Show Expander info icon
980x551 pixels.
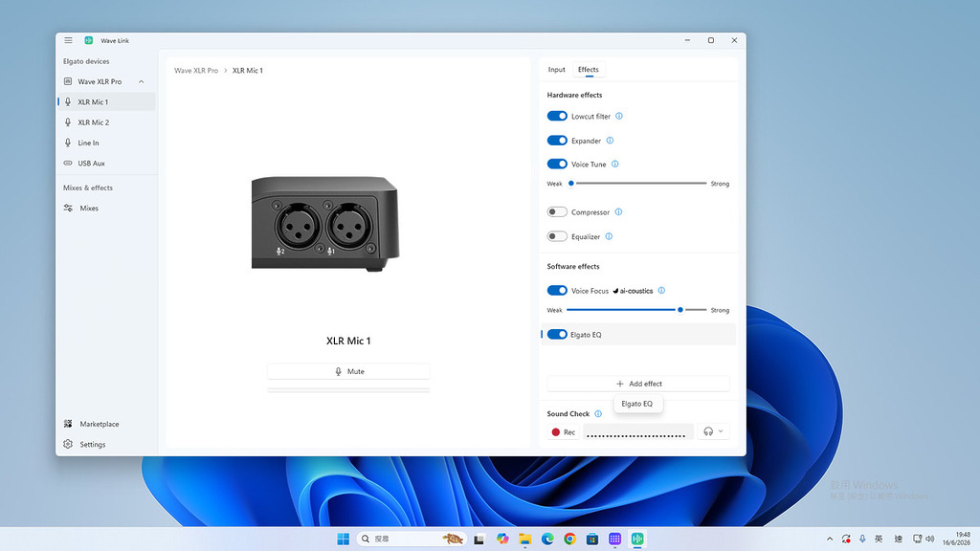coord(610,141)
